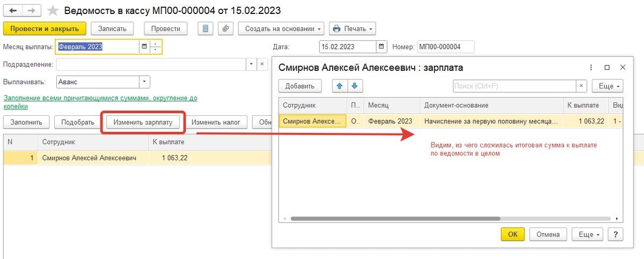Cancel the dialog with Отмена
Image resolution: width=644 pixels, height=259 pixels.
pos(548,234)
